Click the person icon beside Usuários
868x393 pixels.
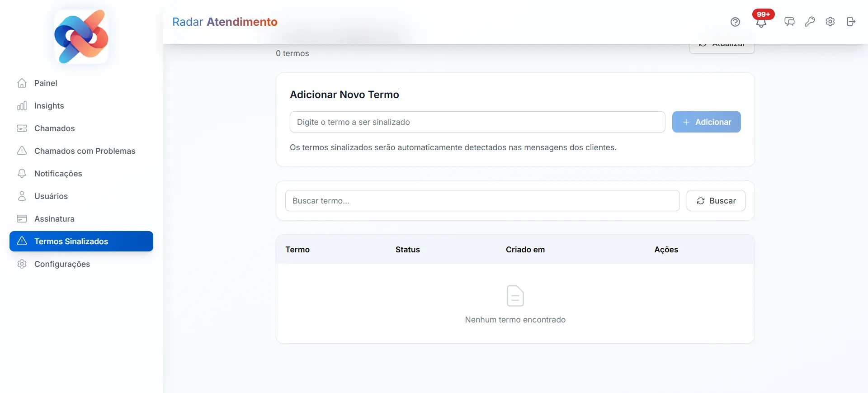[22, 196]
